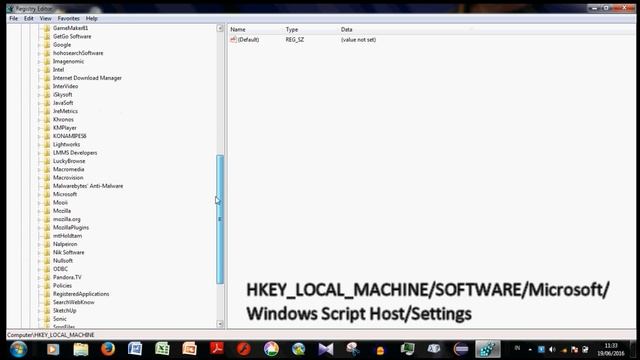Open Windows Media Player taskbar icon

[53, 349]
